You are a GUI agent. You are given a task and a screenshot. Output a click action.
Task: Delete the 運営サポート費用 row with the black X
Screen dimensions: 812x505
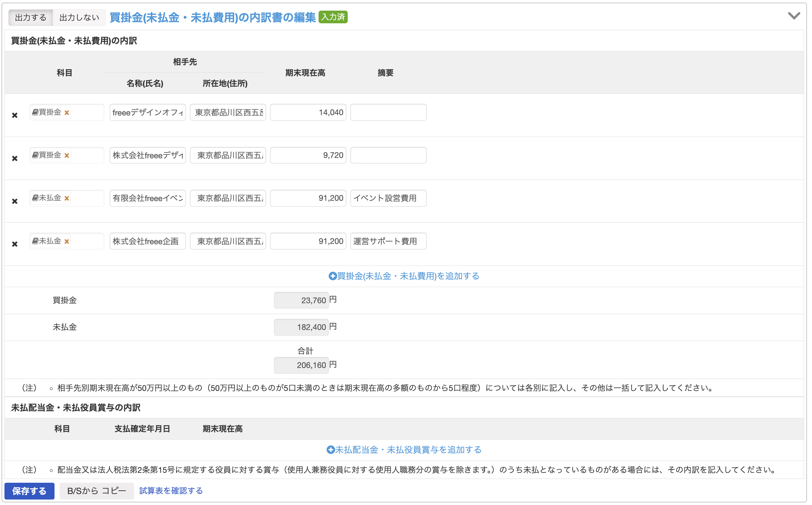coord(15,244)
